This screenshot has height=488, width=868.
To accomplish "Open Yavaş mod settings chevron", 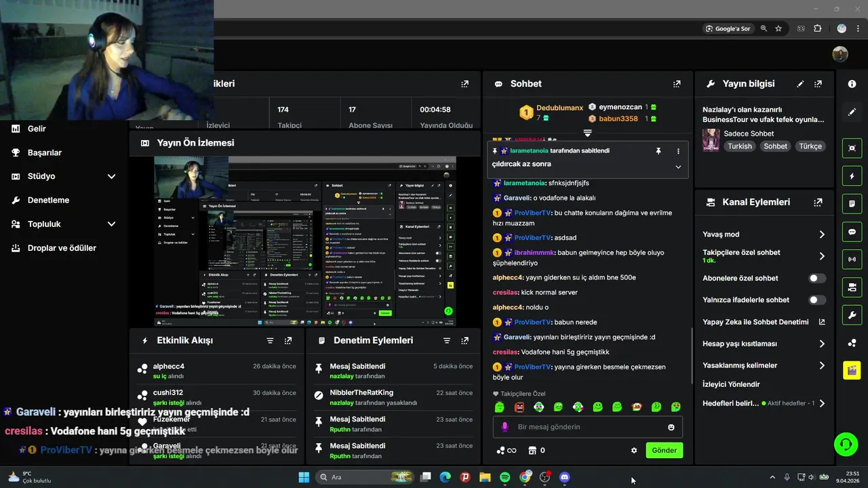I will 822,235.
